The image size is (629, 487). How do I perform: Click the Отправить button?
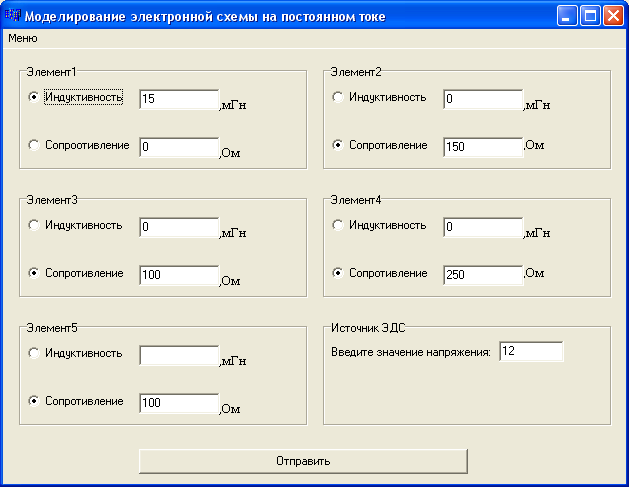coord(303,461)
